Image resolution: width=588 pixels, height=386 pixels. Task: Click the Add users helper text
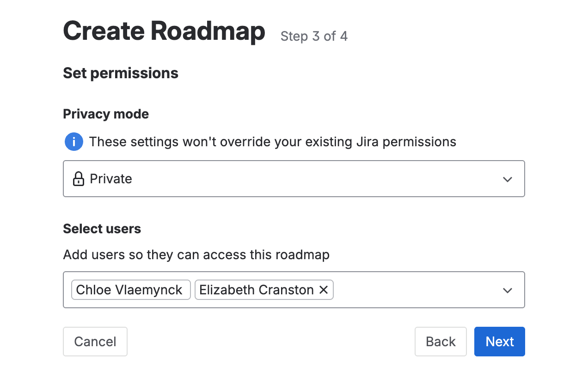click(196, 255)
